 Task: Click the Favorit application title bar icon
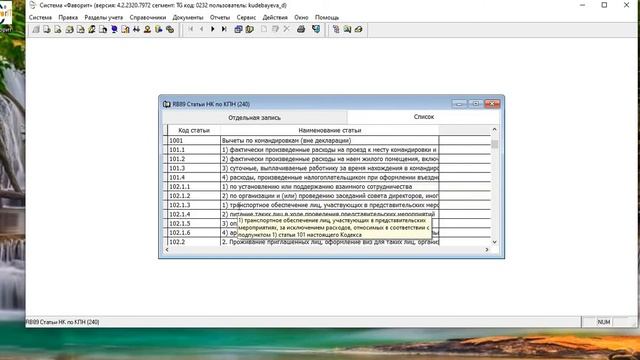tap(33, 5)
